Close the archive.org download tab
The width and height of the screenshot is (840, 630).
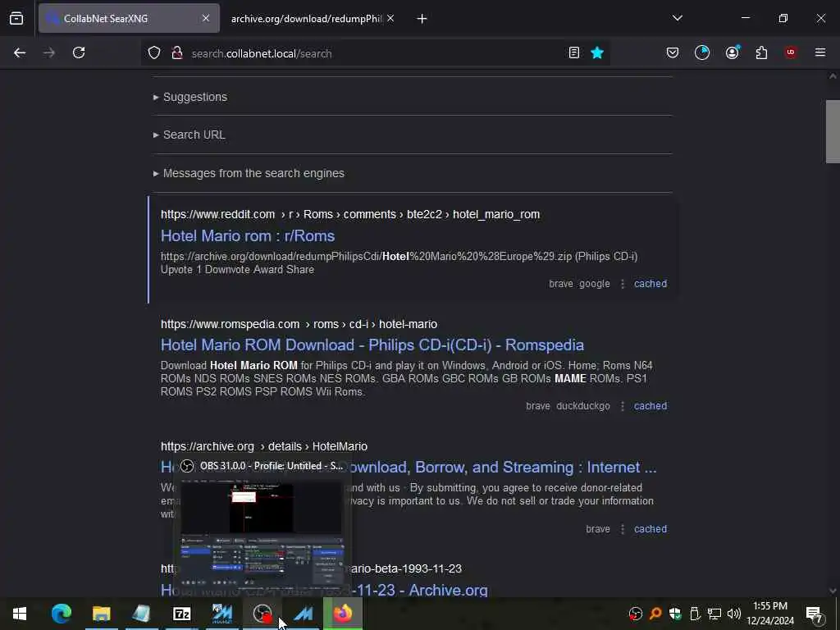[390, 18]
